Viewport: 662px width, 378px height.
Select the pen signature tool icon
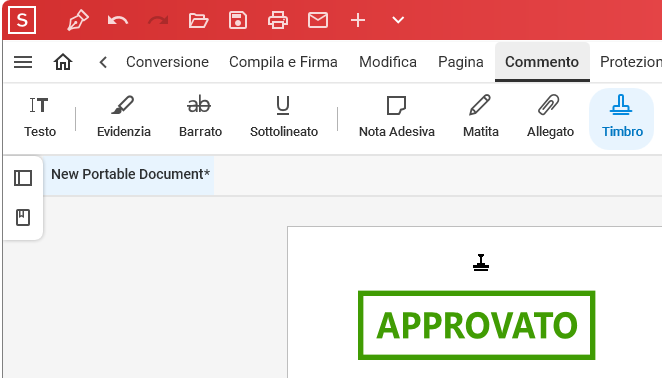coord(78,20)
